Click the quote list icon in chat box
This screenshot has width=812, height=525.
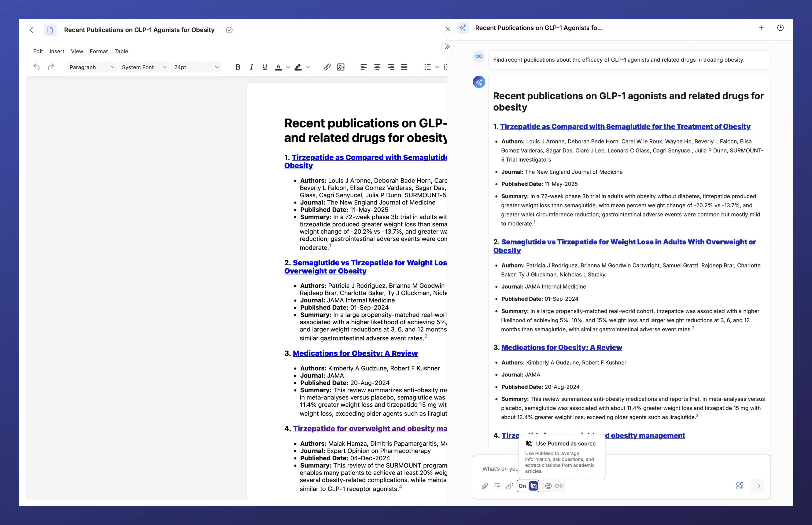point(497,486)
